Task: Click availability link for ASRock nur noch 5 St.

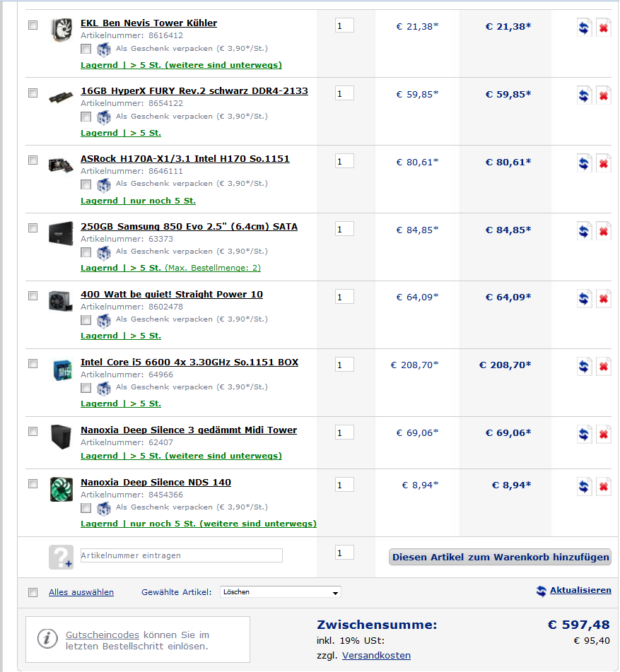Action: pos(138,201)
